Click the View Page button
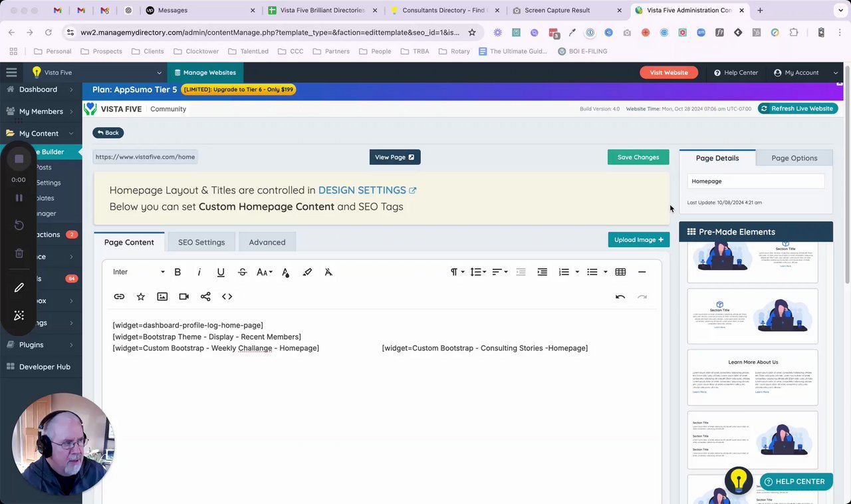 tap(395, 157)
